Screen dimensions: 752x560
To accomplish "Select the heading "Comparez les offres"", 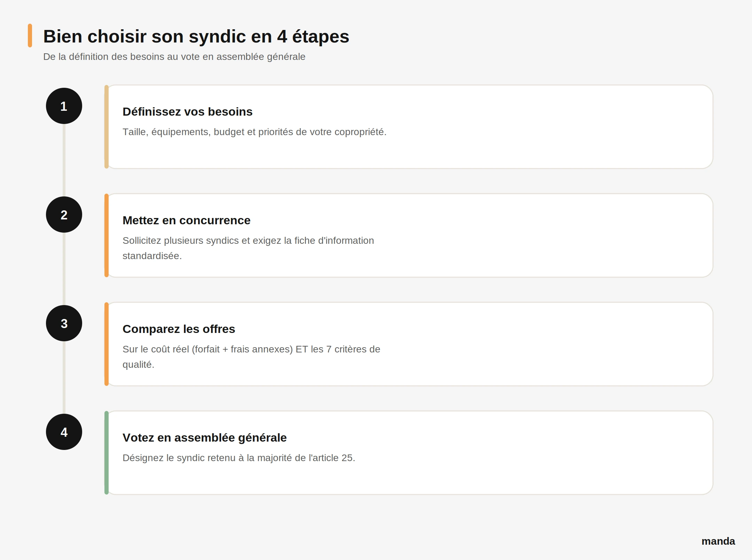I will click(x=179, y=329).
